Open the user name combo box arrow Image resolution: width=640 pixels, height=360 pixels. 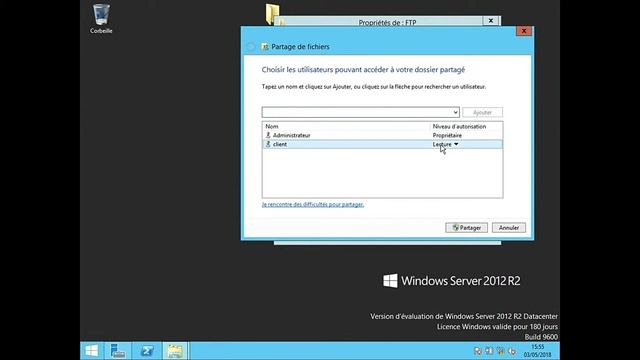click(x=456, y=112)
